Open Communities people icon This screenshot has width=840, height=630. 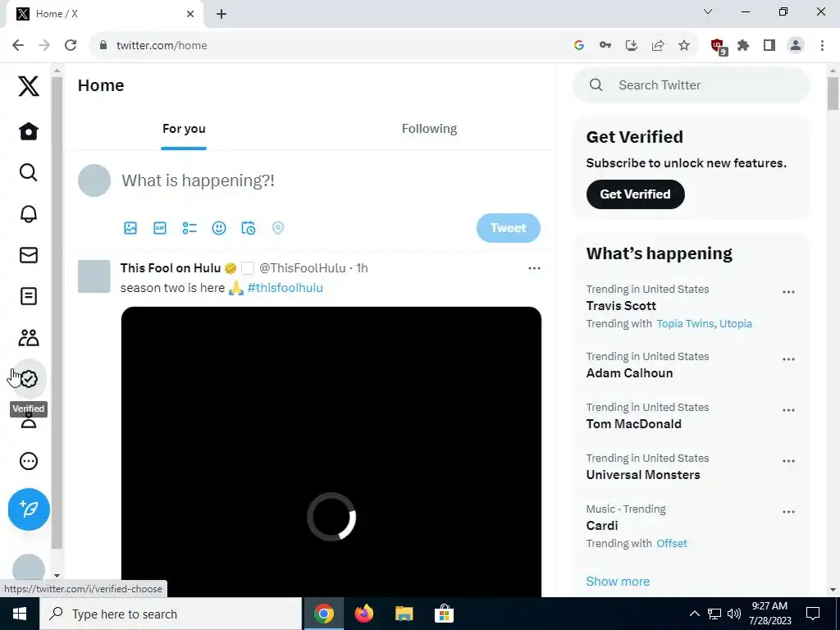(29, 337)
